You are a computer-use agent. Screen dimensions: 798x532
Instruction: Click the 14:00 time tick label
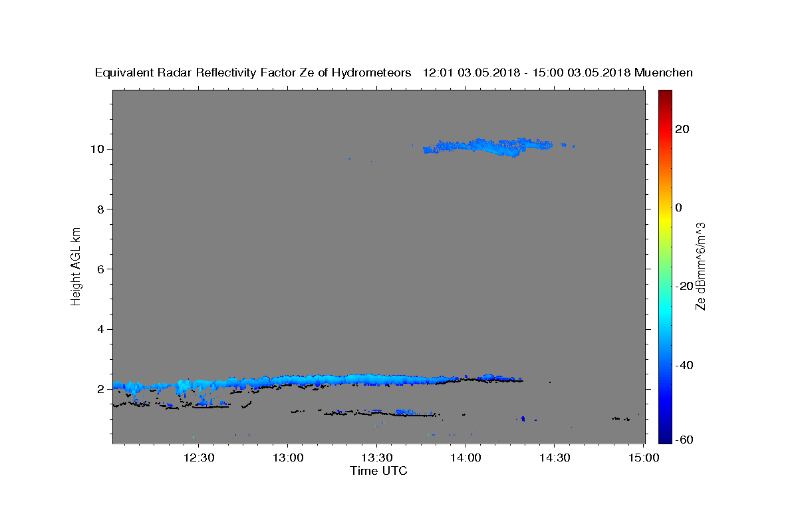[x=465, y=458]
